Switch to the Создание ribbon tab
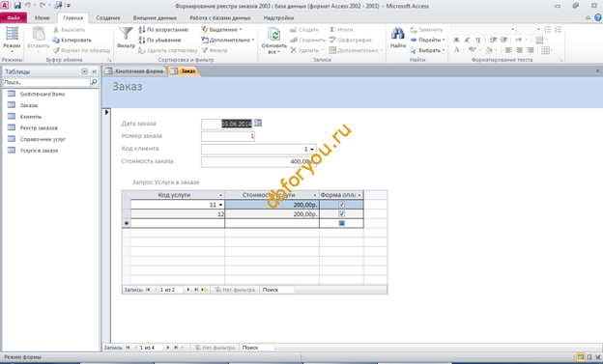This screenshot has height=364, width=603. 108,17
